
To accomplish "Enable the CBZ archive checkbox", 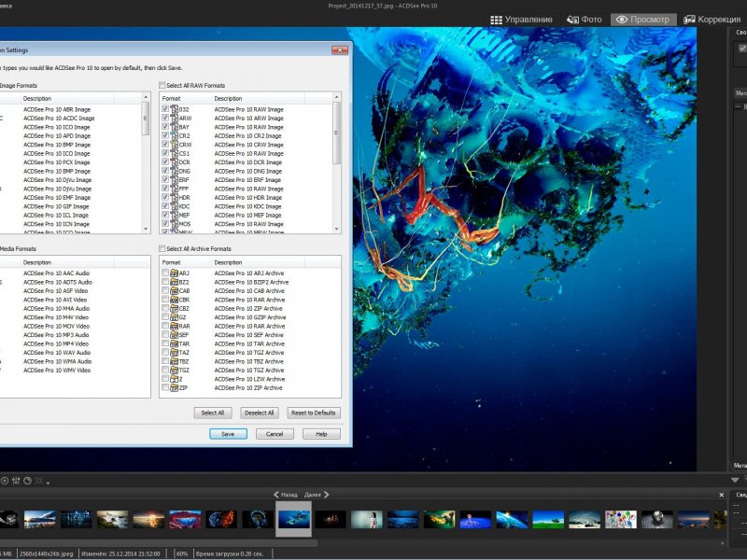I will [165, 308].
